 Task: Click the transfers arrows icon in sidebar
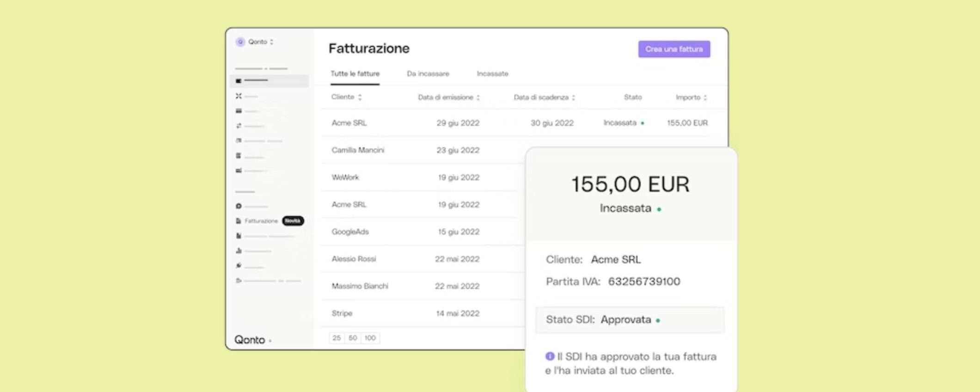tap(239, 126)
